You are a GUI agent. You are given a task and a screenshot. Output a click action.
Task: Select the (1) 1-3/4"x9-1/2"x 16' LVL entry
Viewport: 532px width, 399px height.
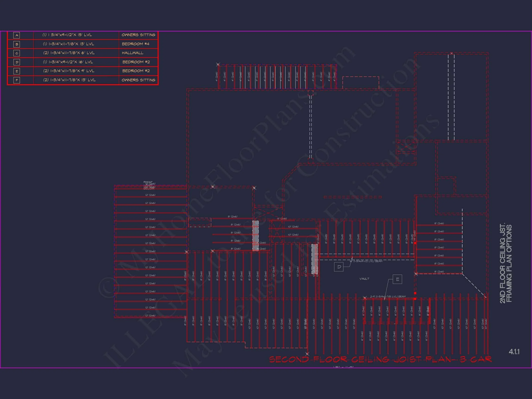[x=68, y=62]
